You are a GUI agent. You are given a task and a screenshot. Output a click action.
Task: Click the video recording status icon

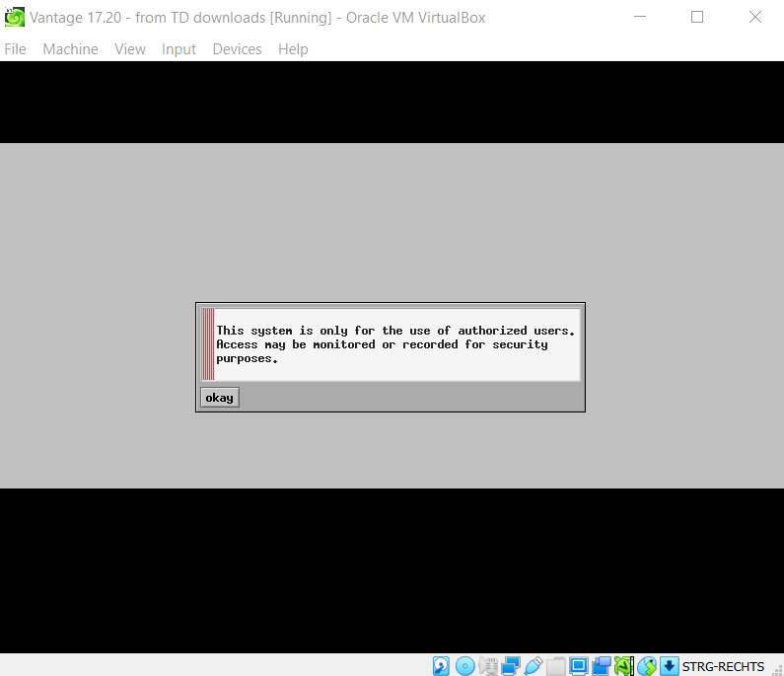(602, 666)
